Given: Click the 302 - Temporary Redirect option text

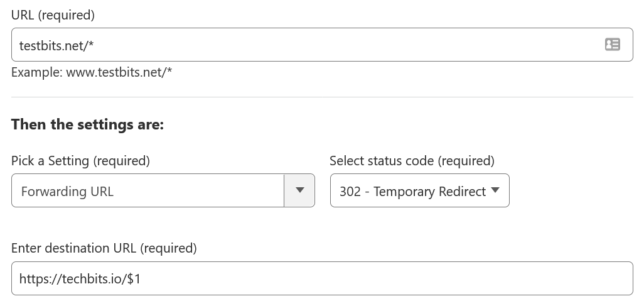Looking at the screenshot, I should coord(413,192).
